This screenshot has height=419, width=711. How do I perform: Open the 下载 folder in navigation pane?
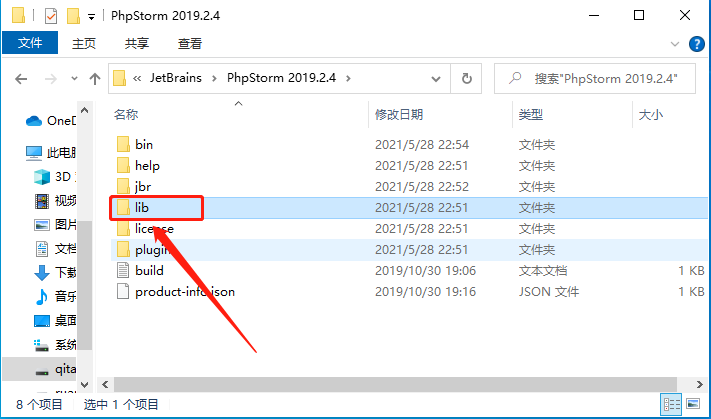[55, 273]
